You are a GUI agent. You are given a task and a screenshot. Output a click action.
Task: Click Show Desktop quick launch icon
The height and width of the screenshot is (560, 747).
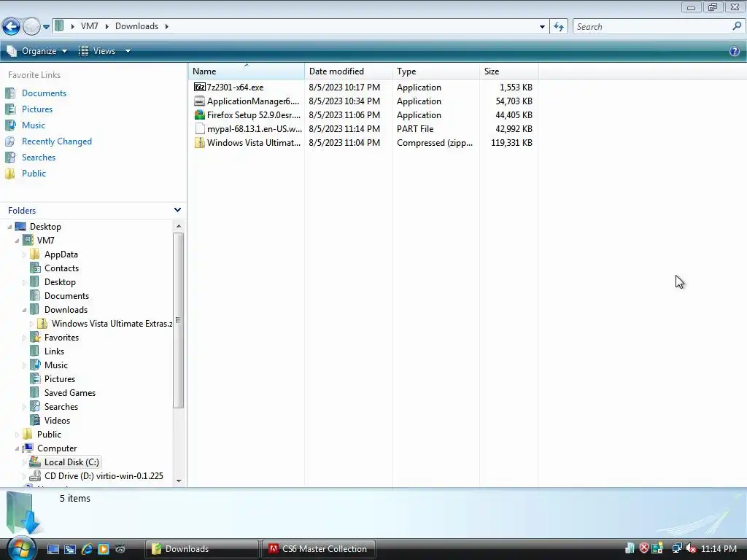click(53, 549)
